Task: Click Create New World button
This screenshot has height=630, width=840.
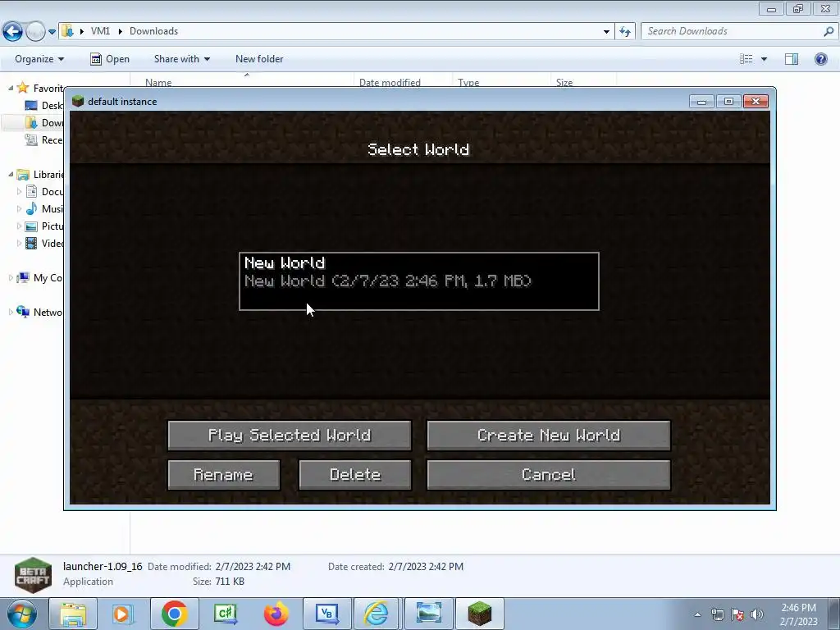Action: click(549, 435)
